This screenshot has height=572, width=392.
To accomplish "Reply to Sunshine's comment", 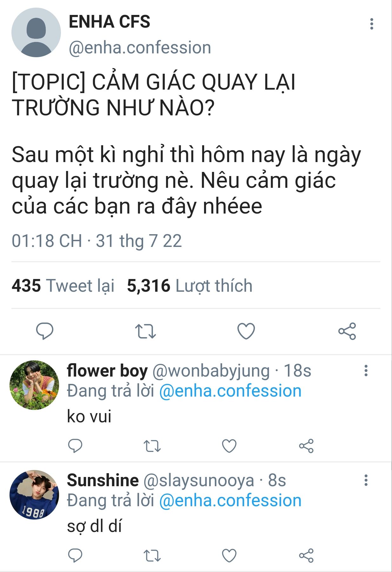I will click(x=75, y=555).
